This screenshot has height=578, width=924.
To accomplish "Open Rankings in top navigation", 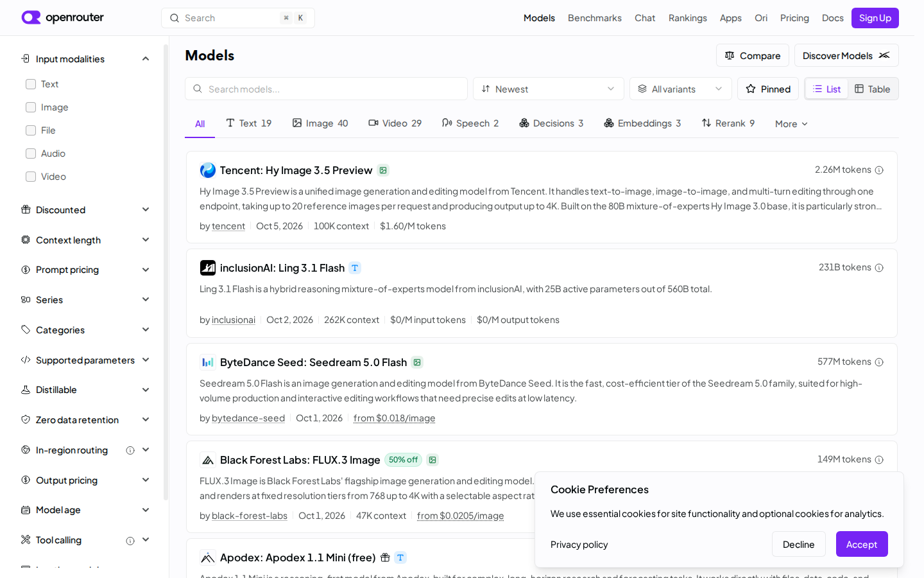I will click(x=688, y=18).
